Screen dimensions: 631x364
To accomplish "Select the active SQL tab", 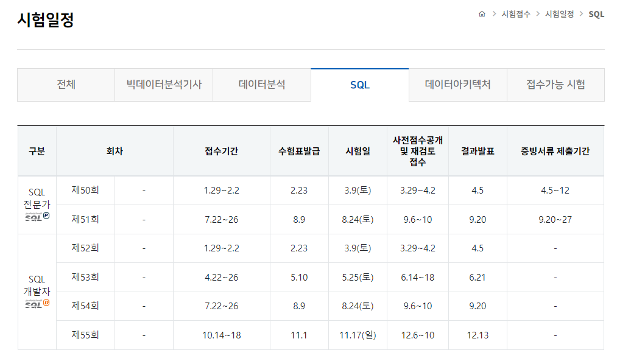I will coord(360,85).
